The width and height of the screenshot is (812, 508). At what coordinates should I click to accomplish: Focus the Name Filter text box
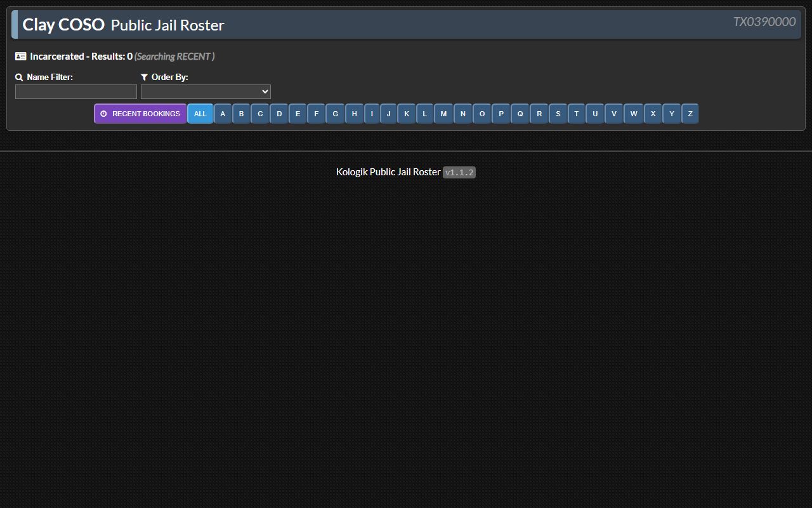click(76, 92)
